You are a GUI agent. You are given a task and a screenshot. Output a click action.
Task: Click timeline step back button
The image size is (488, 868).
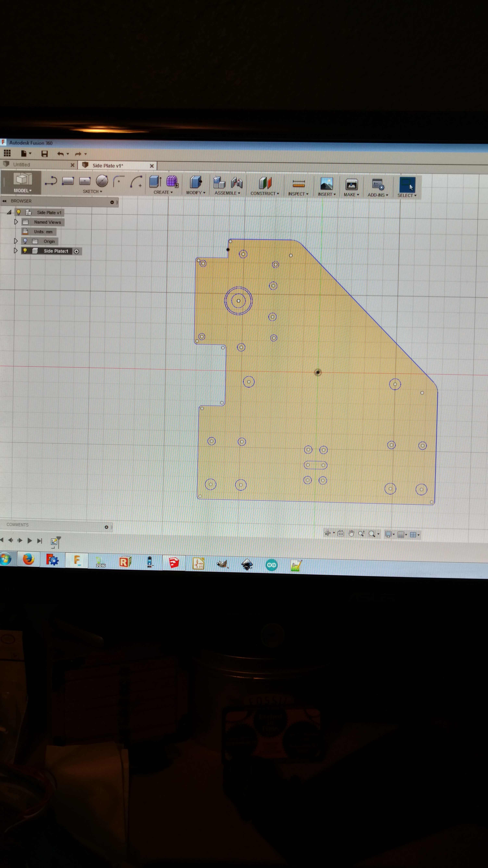pyautogui.click(x=11, y=540)
